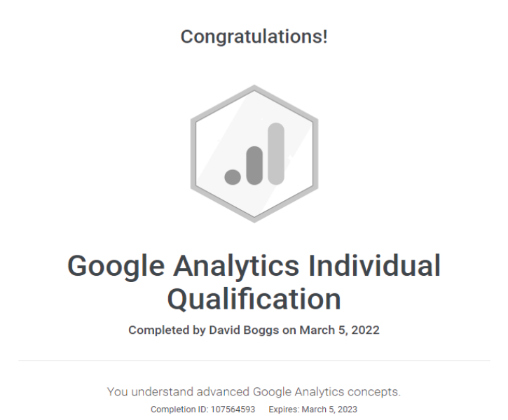Click the word Individual in the title
The height and width of the screenshot is (420, 508).
coord(375,265)
